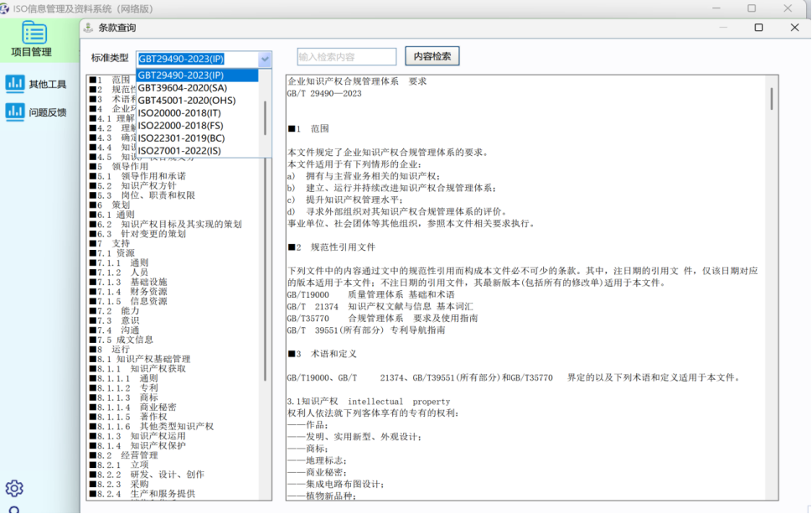The height and width of the screenshot is (514, 812).
Task: Click the 输入检索内容 search input field
Action: pyautogui.click(x=346, y=57)
